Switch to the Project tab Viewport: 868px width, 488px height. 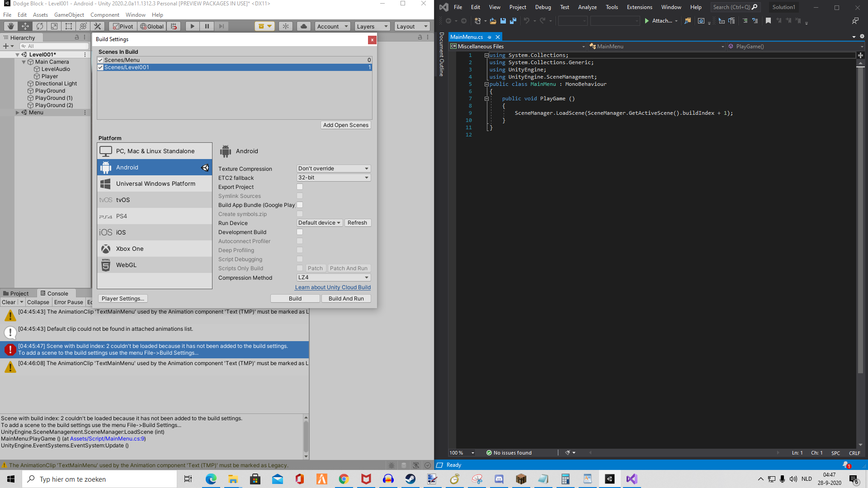click(x=16, y=293)
